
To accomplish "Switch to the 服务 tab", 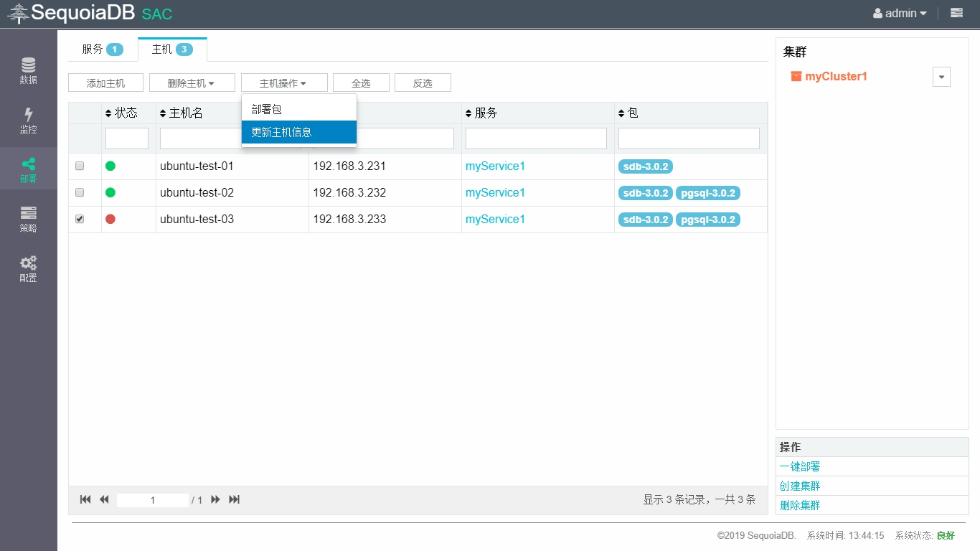I will [102, 49].
